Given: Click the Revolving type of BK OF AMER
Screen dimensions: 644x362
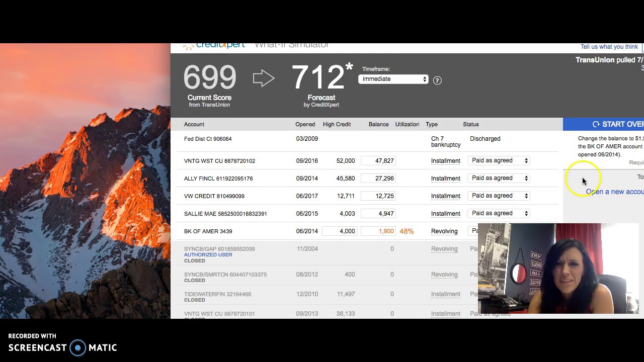Looking at the screenshot, I should 444,231.
